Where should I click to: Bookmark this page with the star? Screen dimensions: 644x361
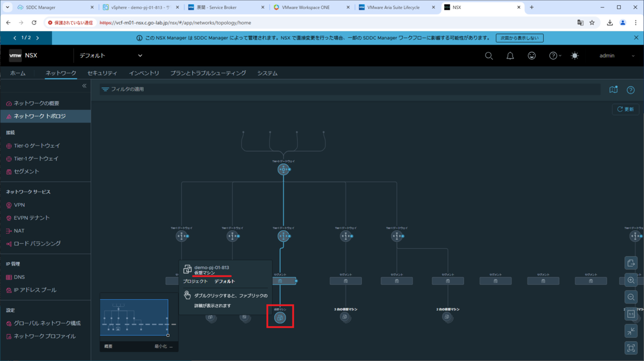[x=592, y=23]
